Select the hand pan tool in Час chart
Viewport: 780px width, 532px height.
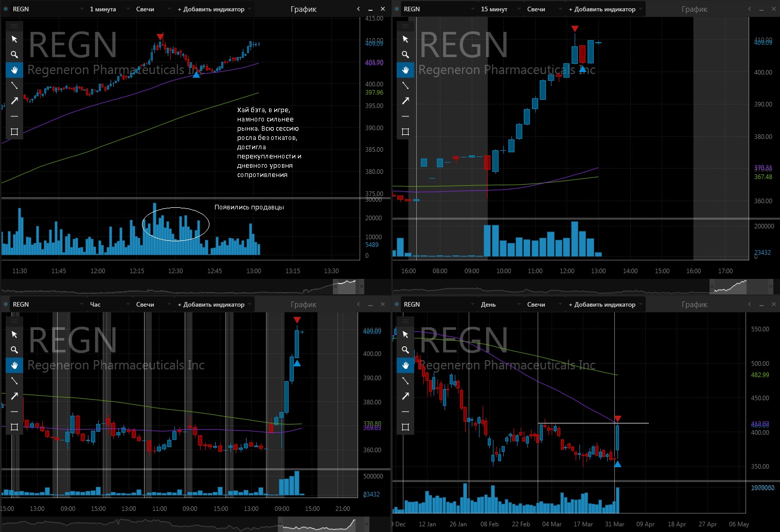14,365
